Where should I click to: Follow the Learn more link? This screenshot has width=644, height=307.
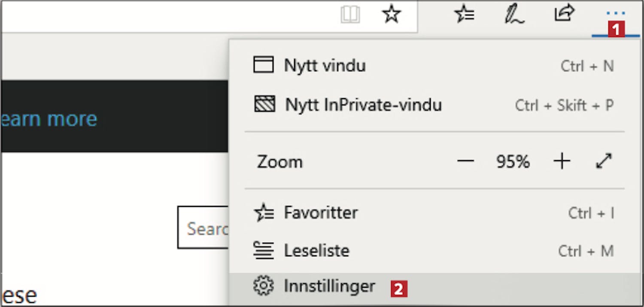49,119
